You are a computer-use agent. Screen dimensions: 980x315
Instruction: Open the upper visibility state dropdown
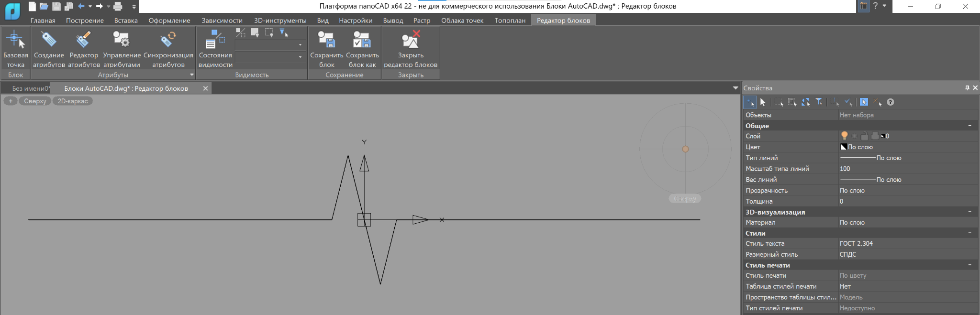(300, 45)
